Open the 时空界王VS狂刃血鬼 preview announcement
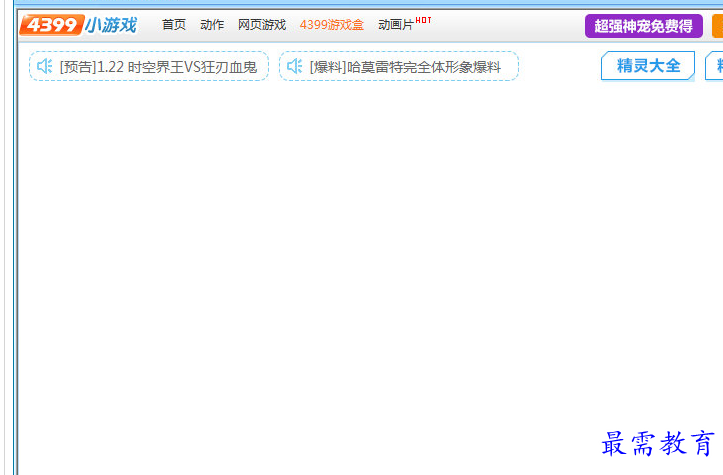The image size is (723, 475). click(158, 67)
